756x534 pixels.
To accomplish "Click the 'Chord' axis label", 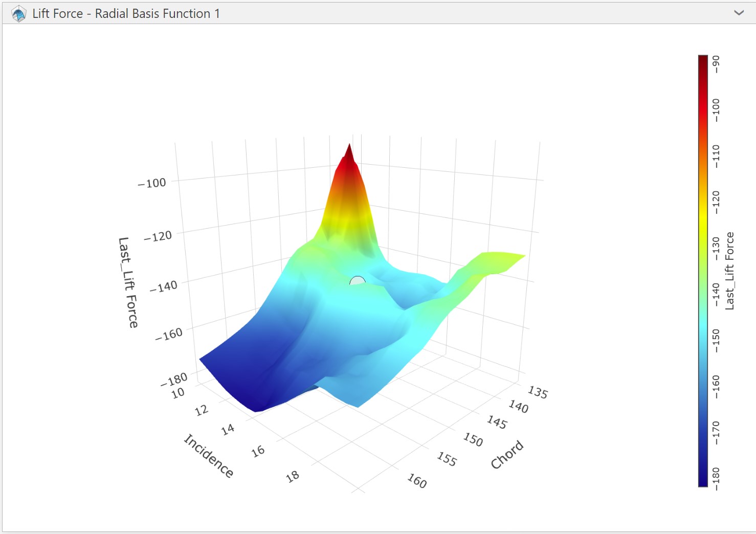I will 507,454.
